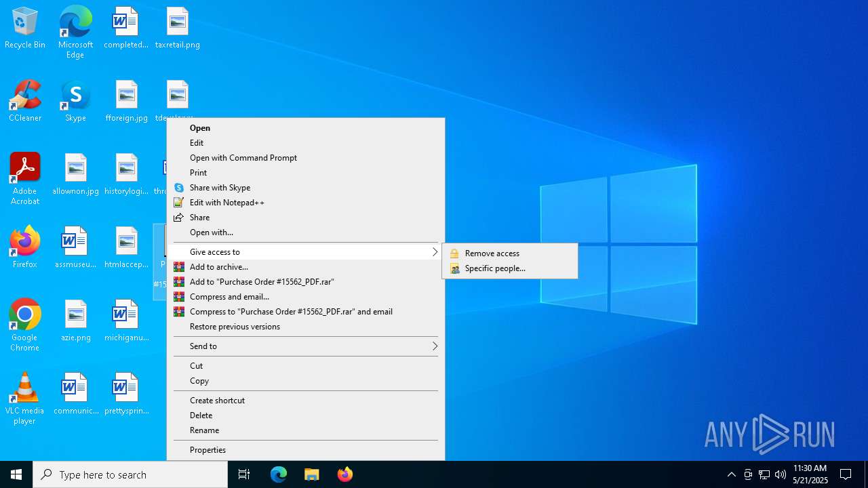
Task: Choose Edit in the context menu
Action: click(x=306, y=143)
